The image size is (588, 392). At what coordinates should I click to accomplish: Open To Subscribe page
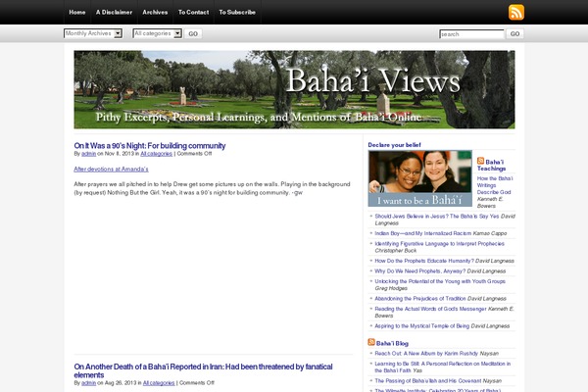coord(237,13)
